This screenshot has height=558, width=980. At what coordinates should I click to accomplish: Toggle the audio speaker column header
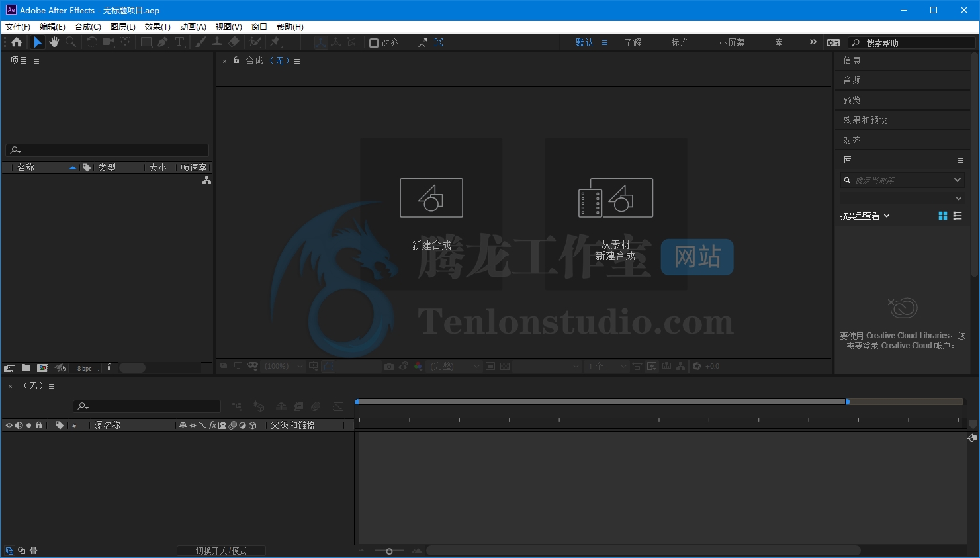click(x=19, y=425)
